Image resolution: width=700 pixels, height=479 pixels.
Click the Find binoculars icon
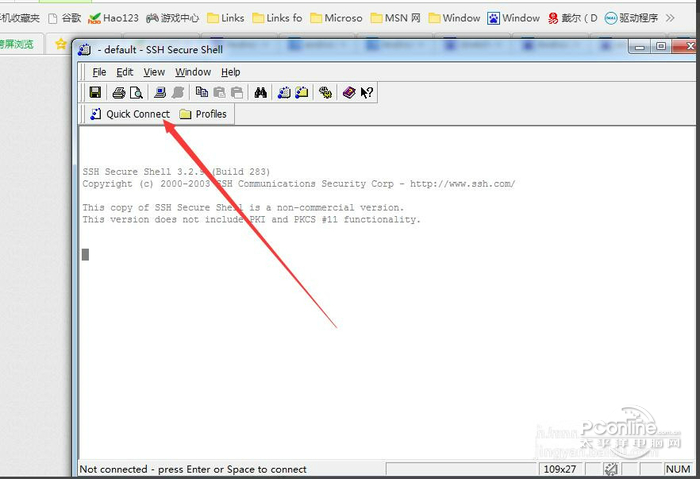[261, 92]
